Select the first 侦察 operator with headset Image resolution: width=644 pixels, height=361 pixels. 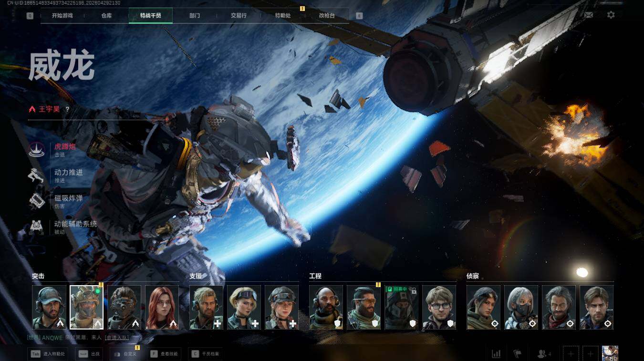pyautogui.click(x=484, y=307)
